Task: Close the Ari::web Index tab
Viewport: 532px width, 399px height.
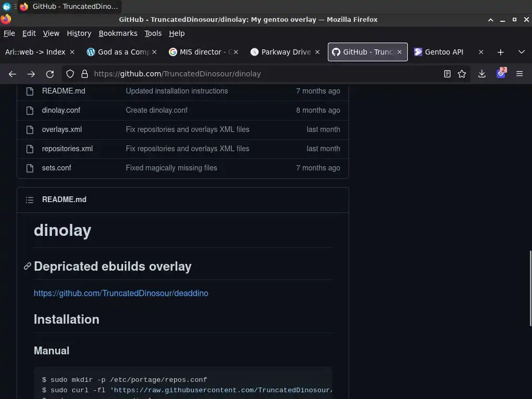Action: (72, 52)
